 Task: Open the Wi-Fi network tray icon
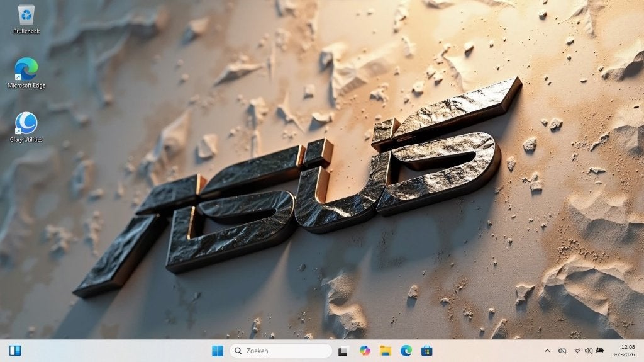pos(577,351)
